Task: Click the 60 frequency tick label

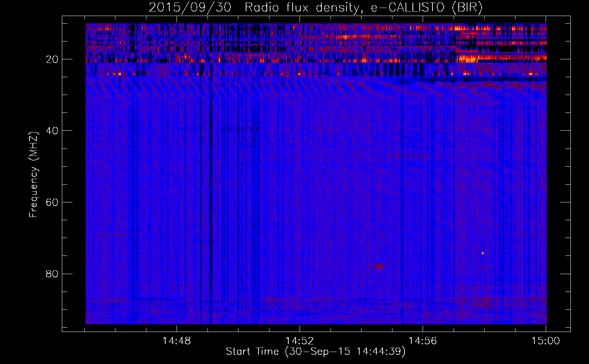Action: pos(52,202)
